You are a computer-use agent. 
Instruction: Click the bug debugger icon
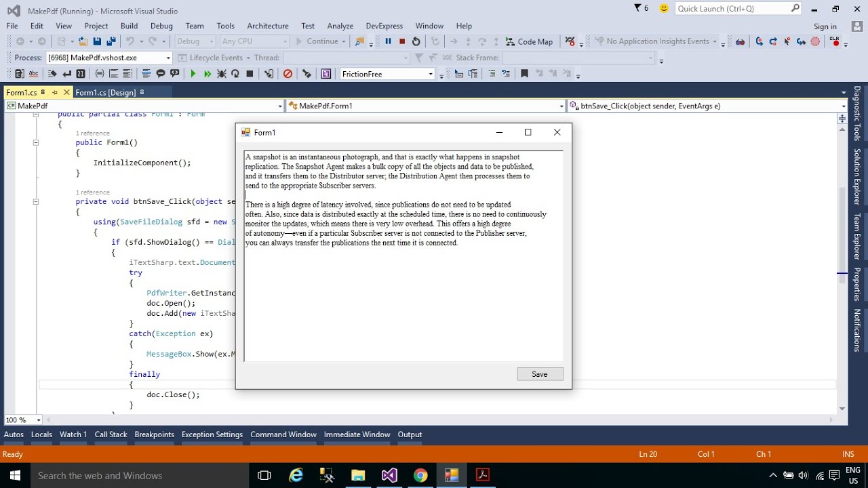coord(222,74)
